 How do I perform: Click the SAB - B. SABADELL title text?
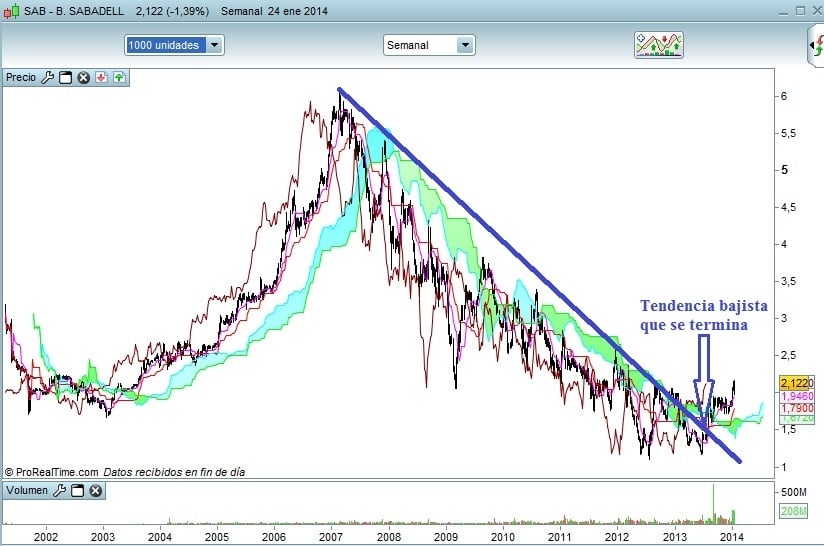pyautogui.click(x=74, y=11)
